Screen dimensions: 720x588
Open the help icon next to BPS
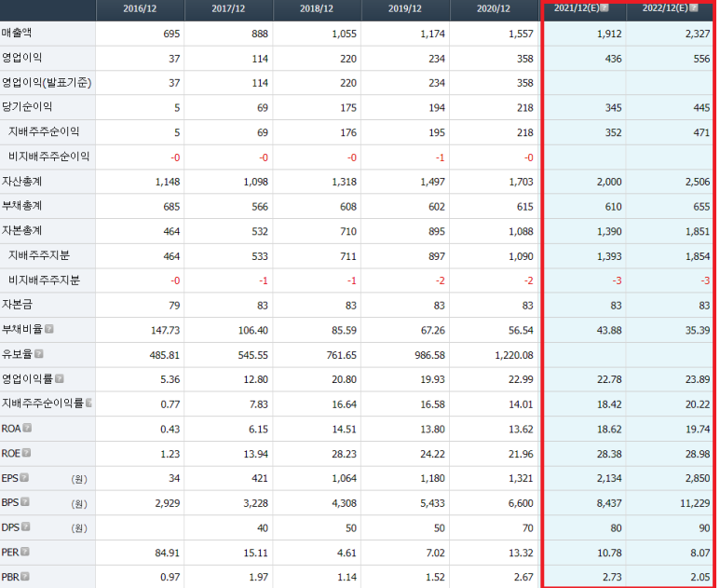(25, 502)
